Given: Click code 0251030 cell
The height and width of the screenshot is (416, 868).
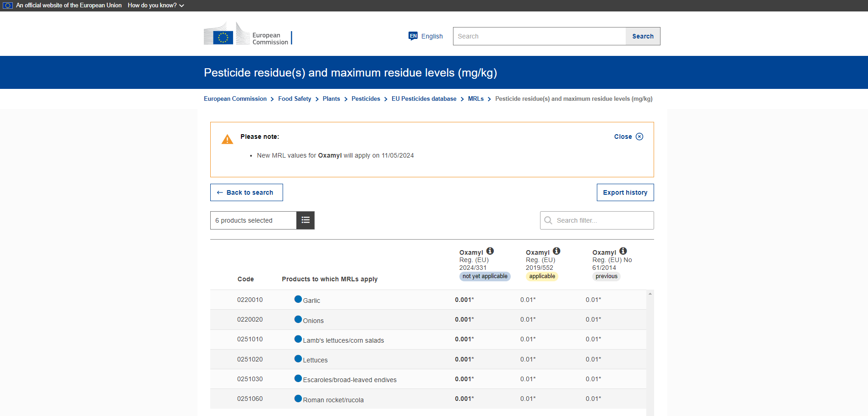Looking at the screenshot, I should [x=250, y=379].
